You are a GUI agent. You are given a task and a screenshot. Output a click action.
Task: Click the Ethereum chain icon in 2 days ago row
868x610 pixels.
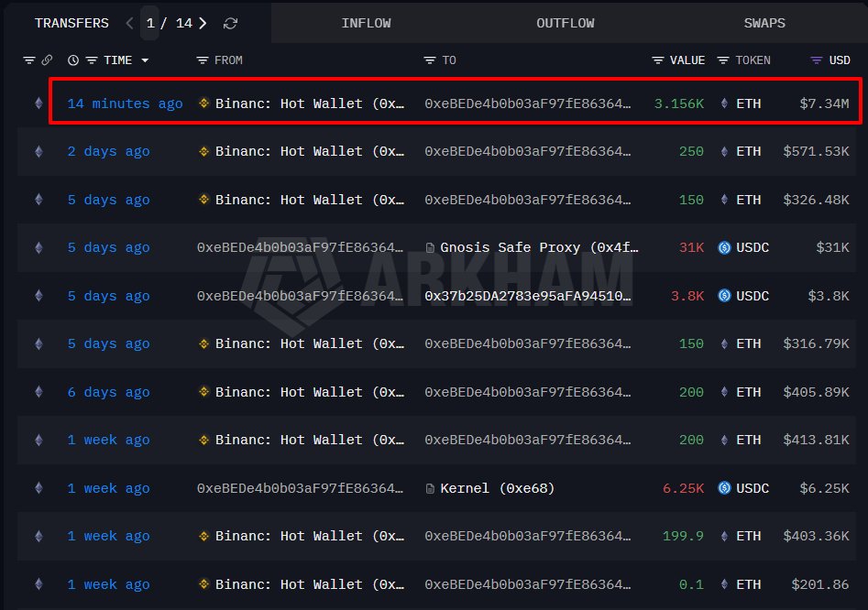coord(38,151)
